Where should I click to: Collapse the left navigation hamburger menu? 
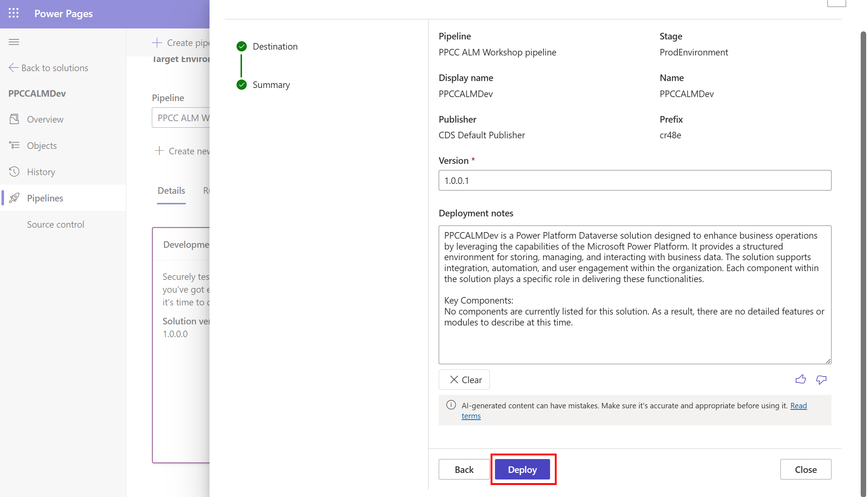[x=14, y=42]
